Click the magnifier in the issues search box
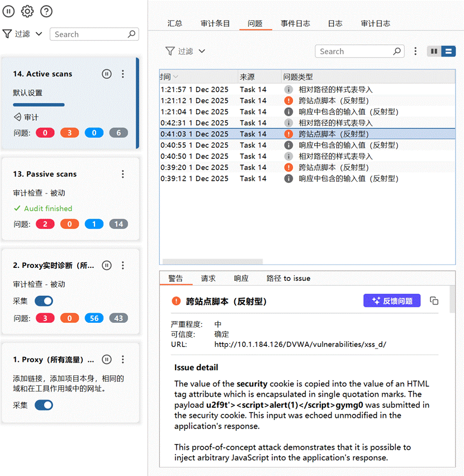The image size is (464, 476). [x=396, y=51]
